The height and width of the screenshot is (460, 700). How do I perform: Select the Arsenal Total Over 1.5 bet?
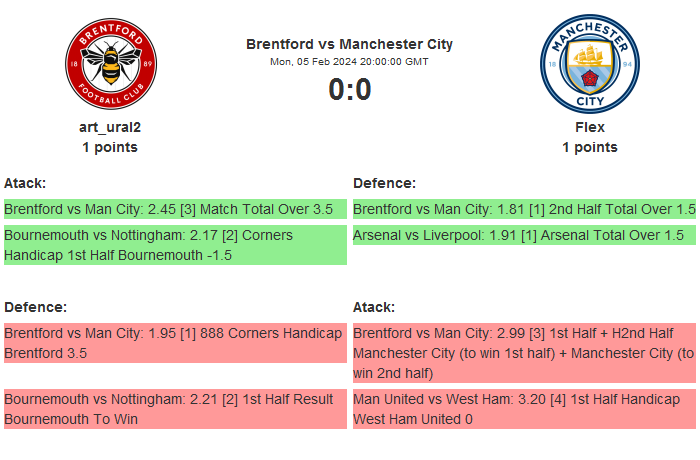(524, 235)
